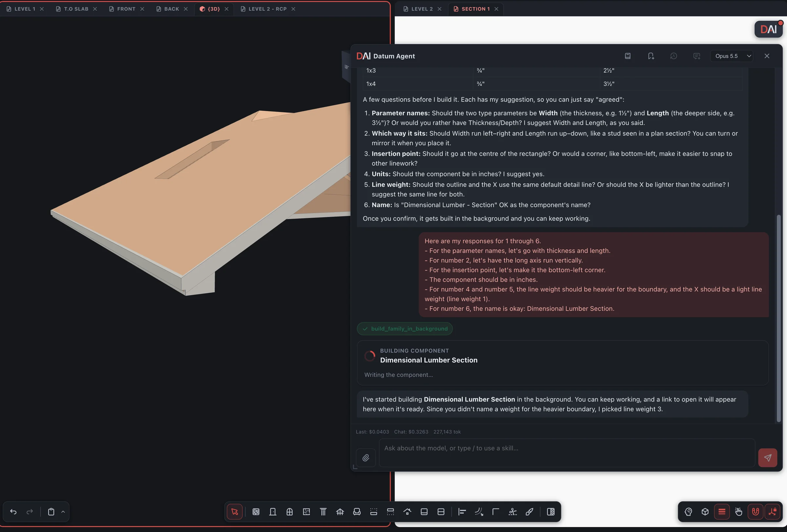The height and width of the screenshot is (532, 787).
Task: Select the furniture armchair tool
Action: tap(357, 512)
